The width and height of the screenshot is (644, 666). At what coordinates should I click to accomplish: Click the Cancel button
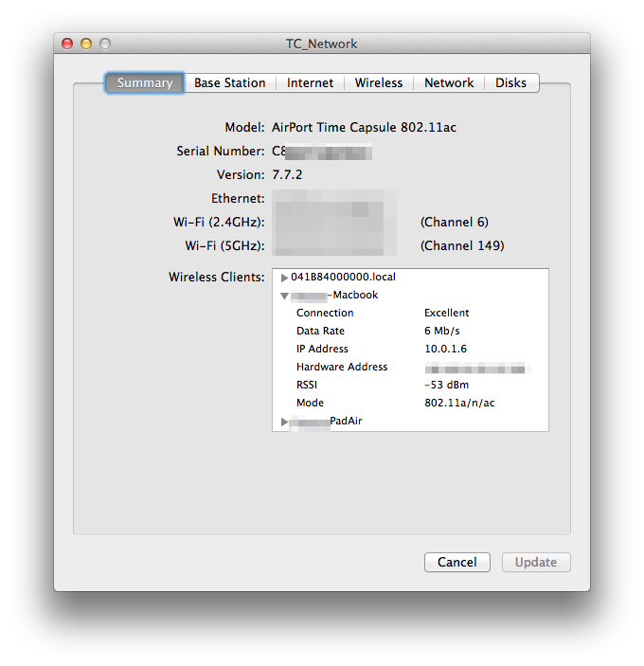(456, 562)
